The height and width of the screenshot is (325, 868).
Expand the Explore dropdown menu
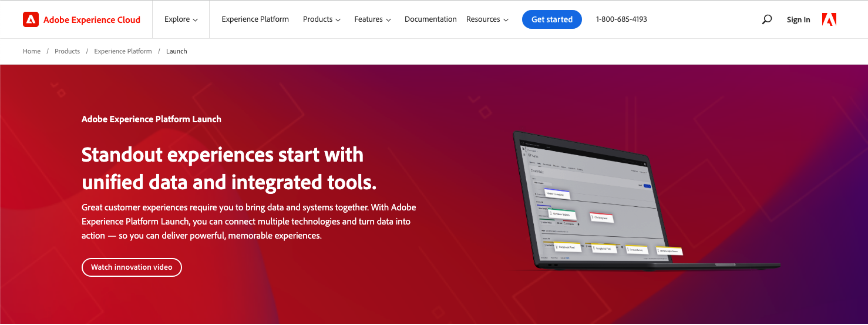click(x=181, y=19)
